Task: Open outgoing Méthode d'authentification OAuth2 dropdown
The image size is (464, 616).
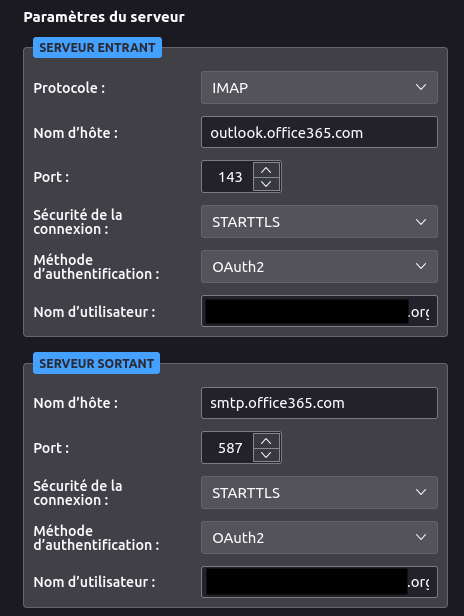Action: pos(319,537)
